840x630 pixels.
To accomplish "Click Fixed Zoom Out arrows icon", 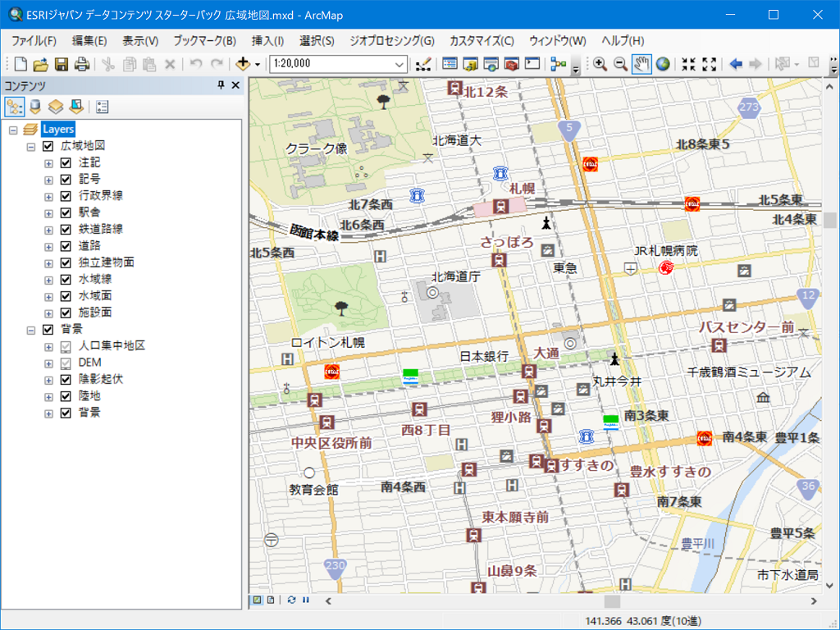I will tap(710, 64).
